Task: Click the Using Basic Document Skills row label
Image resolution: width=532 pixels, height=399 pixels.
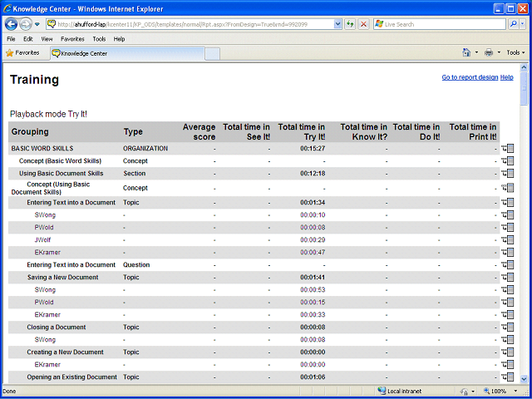Action: click(x=61, y=174)
